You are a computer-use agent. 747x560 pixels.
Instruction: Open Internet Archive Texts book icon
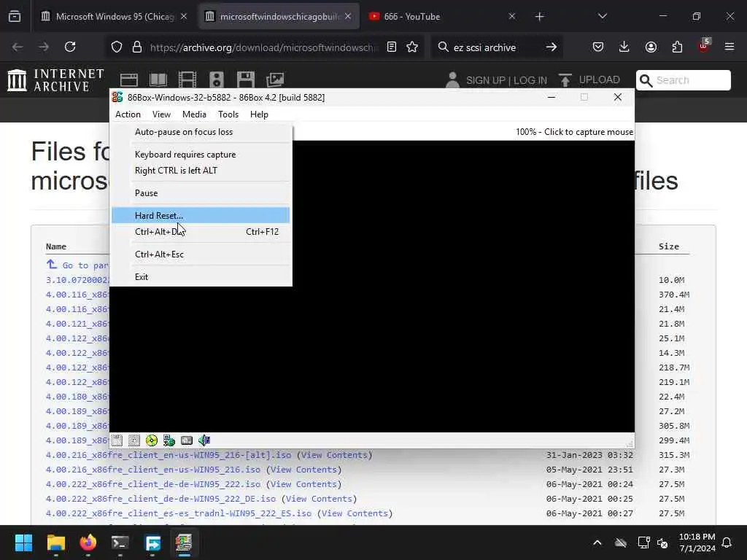click(158, 80)
